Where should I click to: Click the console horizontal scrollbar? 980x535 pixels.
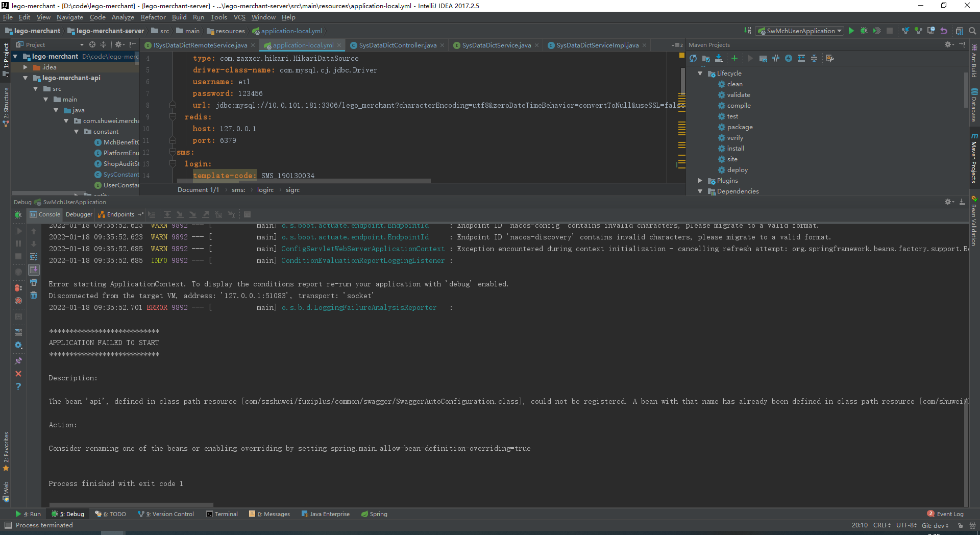click(x=131, y=505)
